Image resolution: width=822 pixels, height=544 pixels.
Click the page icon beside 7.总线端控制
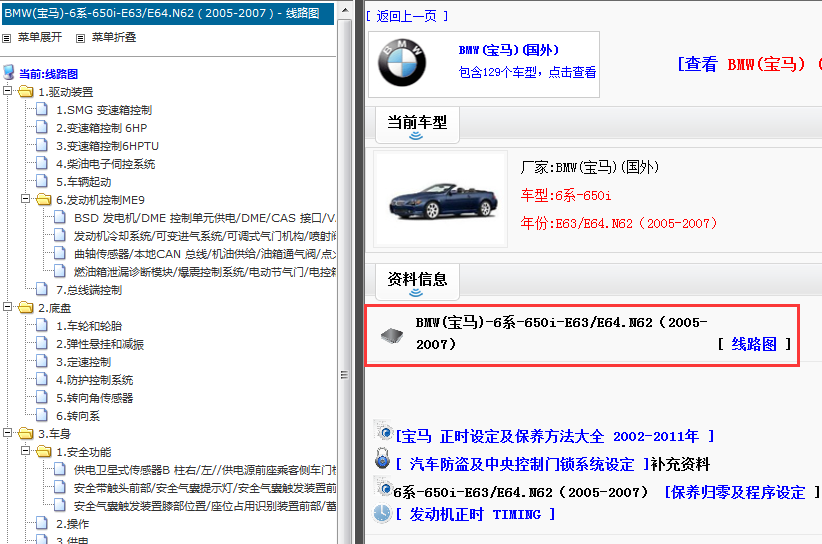[x=42, y=289]
